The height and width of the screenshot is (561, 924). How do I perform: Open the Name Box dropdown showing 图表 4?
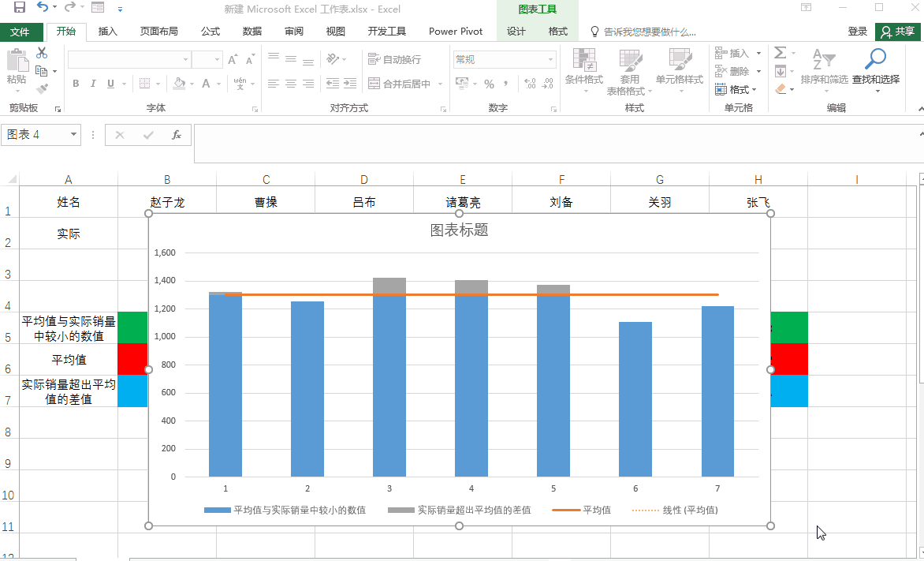click(x=73, y=134)
